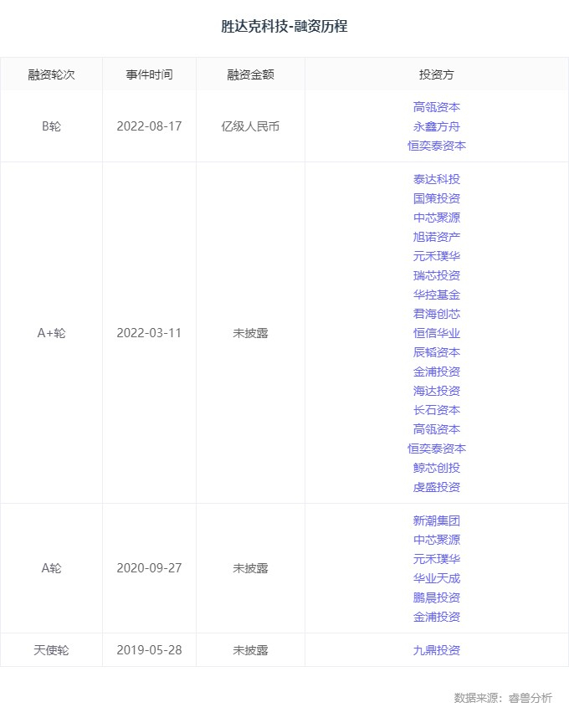Screen dimensions: 569x728
Task: Open 中芯聚源 link in the A轮 row
Action: pyautogui.click(x=436, y=540)
